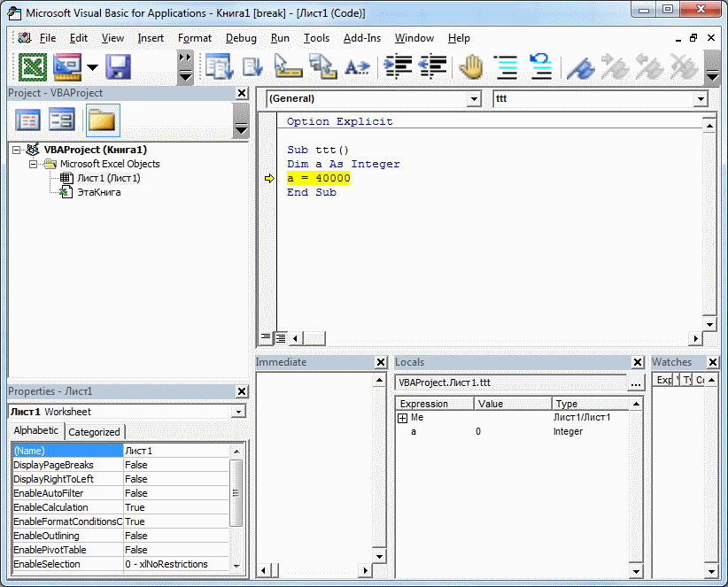The width and height of the screenshot is (728, 587).
Task: Switch to Full Module View button
Action: click(x=281, y=338)
